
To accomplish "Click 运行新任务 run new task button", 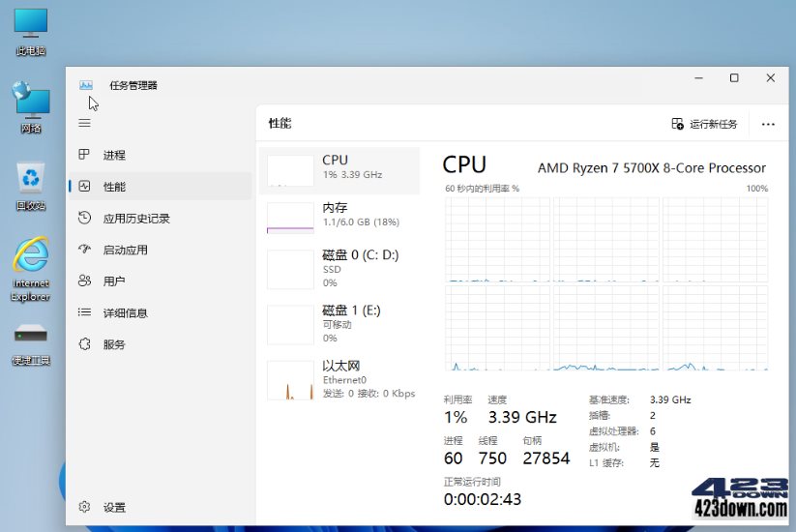I will 704,124.
